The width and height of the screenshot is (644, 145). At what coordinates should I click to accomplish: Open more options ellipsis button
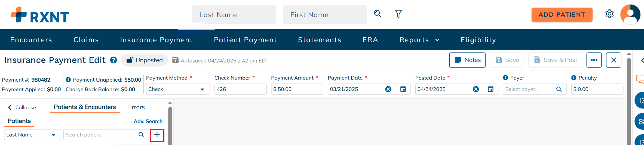click(594, 60)
